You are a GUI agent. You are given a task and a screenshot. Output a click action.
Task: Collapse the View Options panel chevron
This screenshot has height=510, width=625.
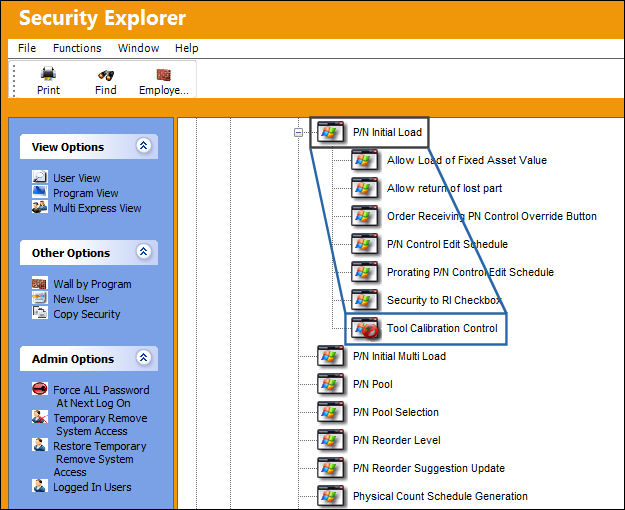coord(143,146)
